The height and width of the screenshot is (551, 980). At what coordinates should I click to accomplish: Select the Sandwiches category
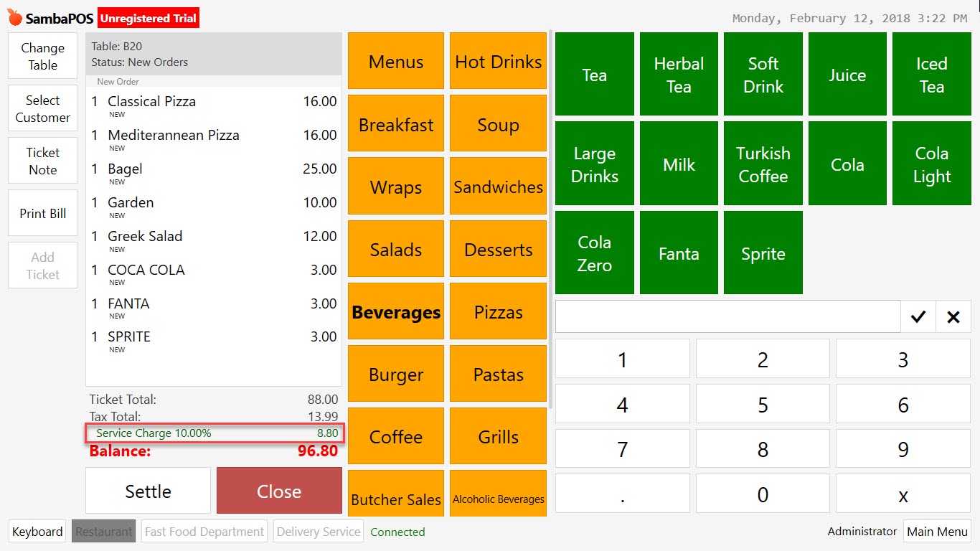pos(498,187)
